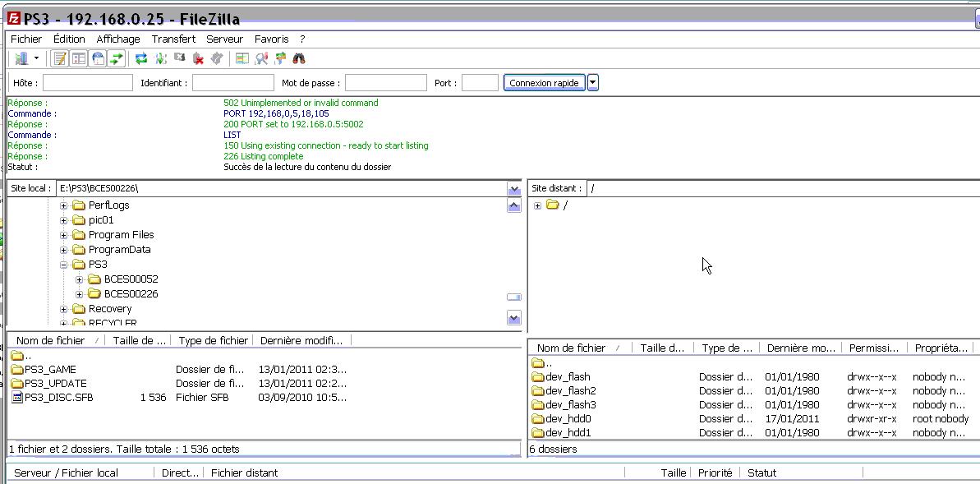Image resolution: width=980 pixels, height=484 pixels.
Task: Open the Site Manager dropdown arrow
Action: pyautogui.click(x=36, y=59)
